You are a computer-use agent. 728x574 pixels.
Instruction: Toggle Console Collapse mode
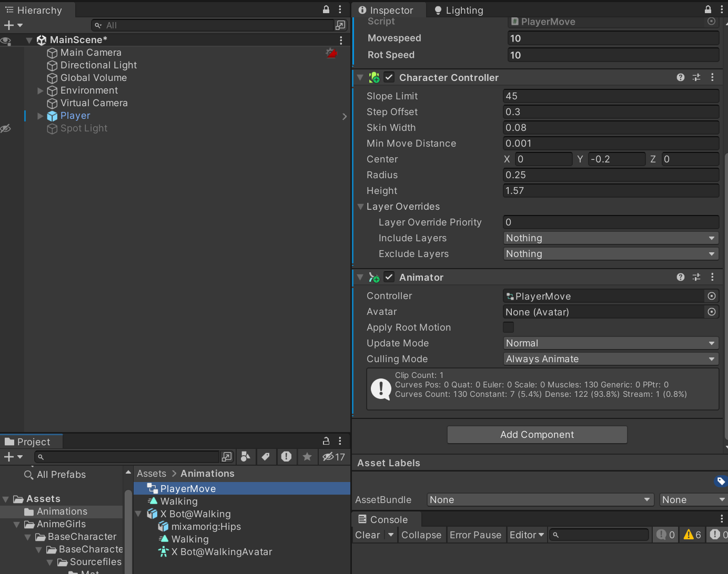point(421,535)
